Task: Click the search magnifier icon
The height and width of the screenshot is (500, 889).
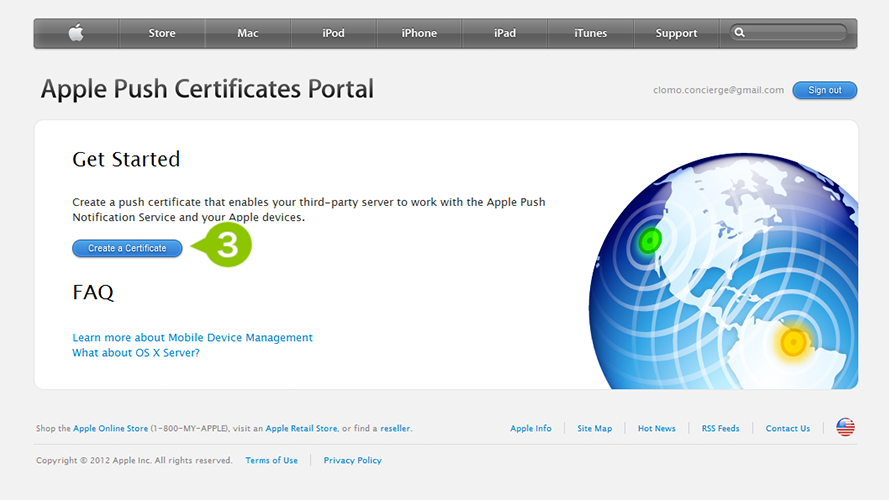Action: tap(739, 33)
